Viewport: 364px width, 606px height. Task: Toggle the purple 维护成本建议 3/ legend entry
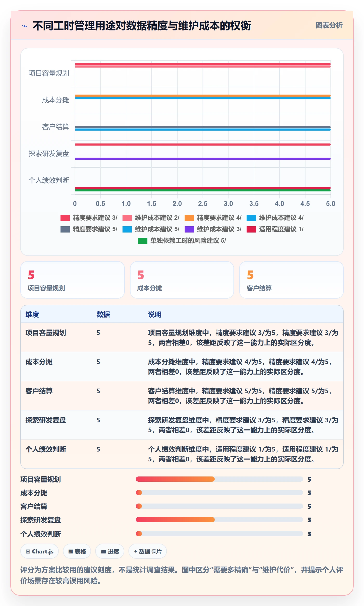point(213,229)
